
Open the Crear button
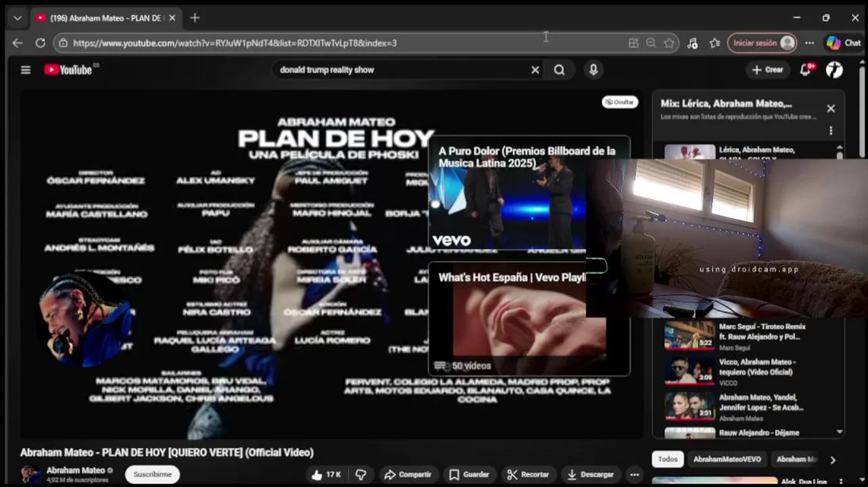(767, 70)
